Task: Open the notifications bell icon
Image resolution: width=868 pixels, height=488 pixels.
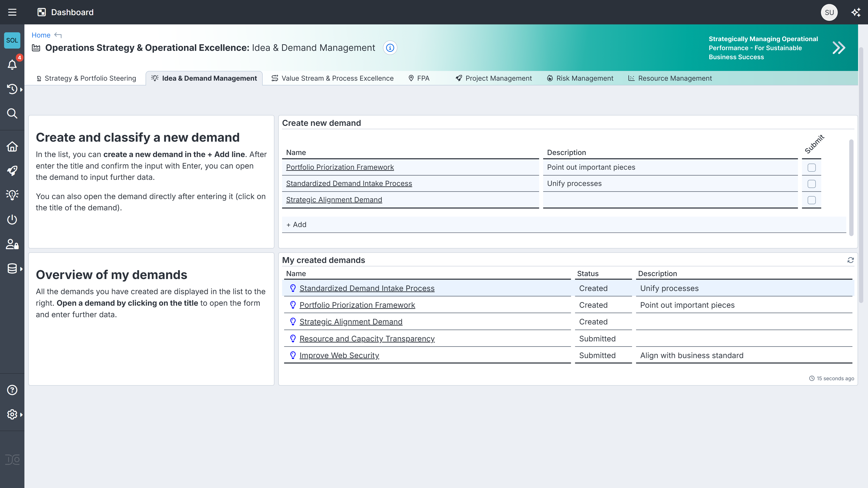Action: [12, 64]
